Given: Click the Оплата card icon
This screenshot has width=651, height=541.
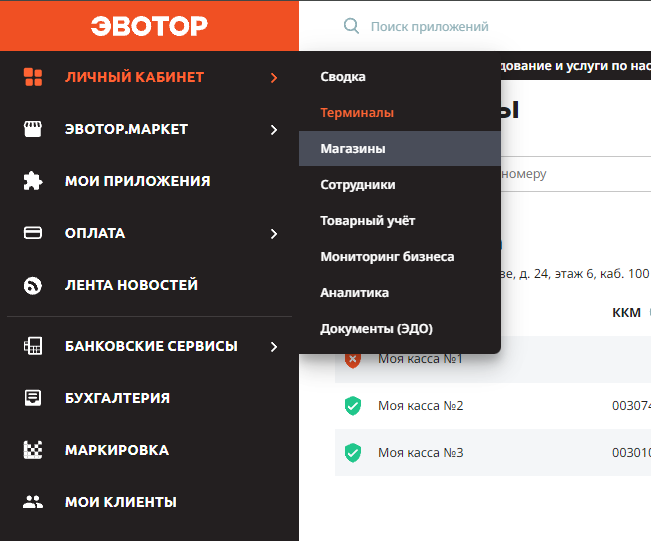Looking at the screenshot, I should 33,233.
